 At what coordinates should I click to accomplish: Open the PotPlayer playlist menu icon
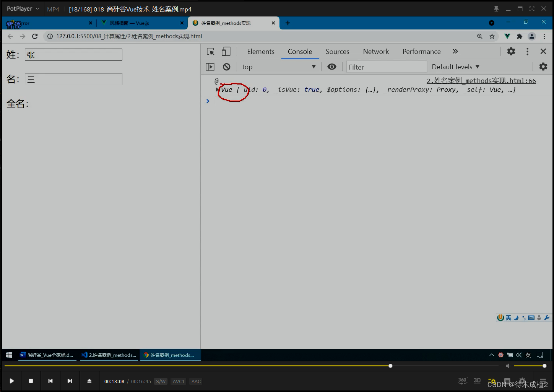coord(543,381)
